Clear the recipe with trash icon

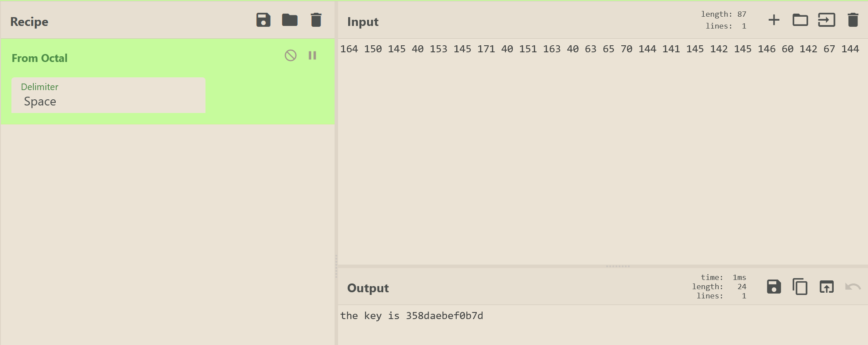316,20
